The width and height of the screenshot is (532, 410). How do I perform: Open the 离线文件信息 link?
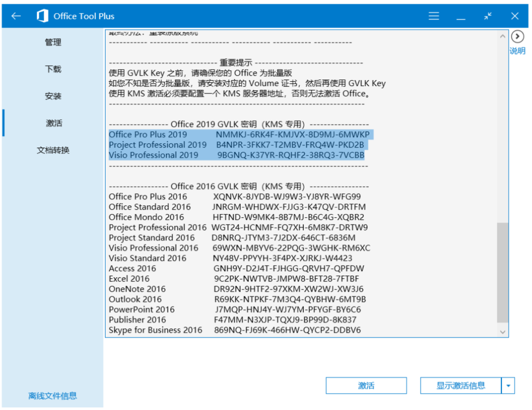click(53, 396)
